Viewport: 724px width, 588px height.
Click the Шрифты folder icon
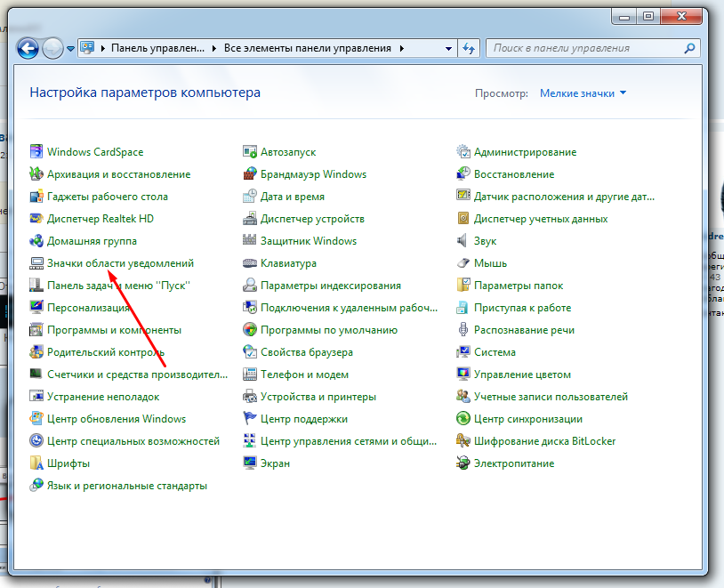coord(36,463)
